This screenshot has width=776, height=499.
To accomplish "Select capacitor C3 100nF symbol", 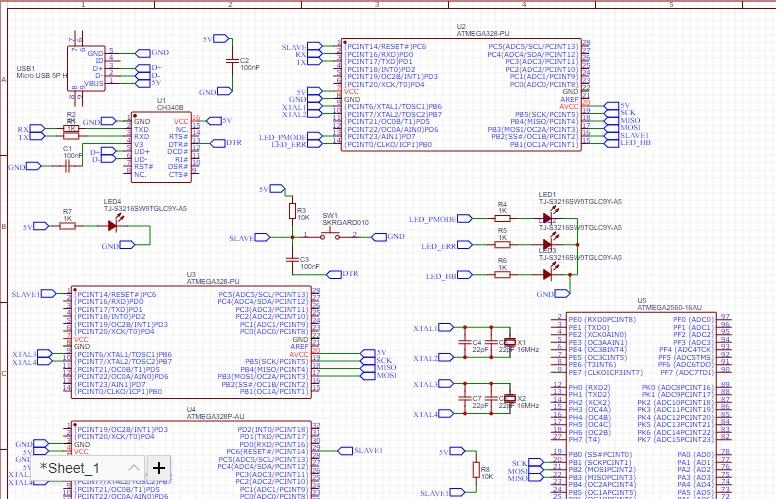I will pos(292,259).
